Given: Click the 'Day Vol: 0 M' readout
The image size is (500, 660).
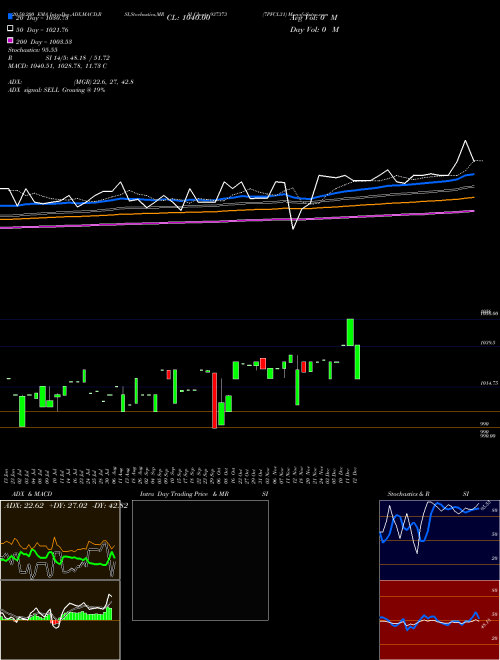Looking at the screenshot, I should click(314, 29).
